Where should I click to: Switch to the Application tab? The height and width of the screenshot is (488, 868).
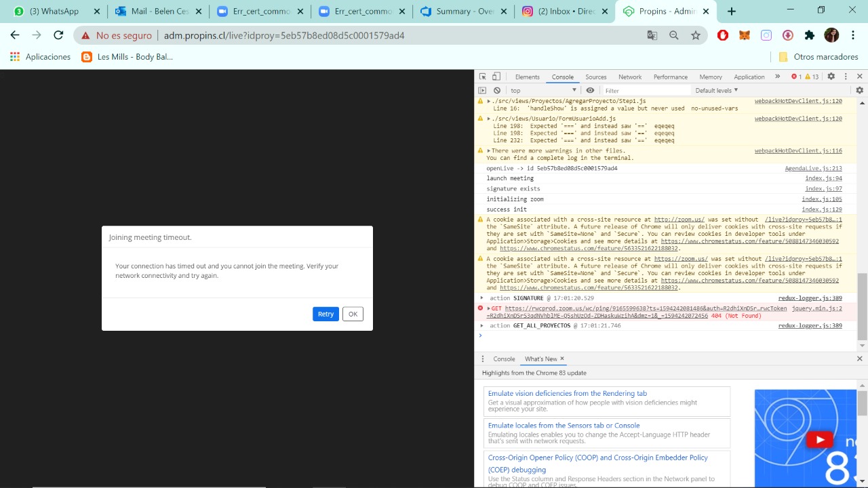point(749,77)
